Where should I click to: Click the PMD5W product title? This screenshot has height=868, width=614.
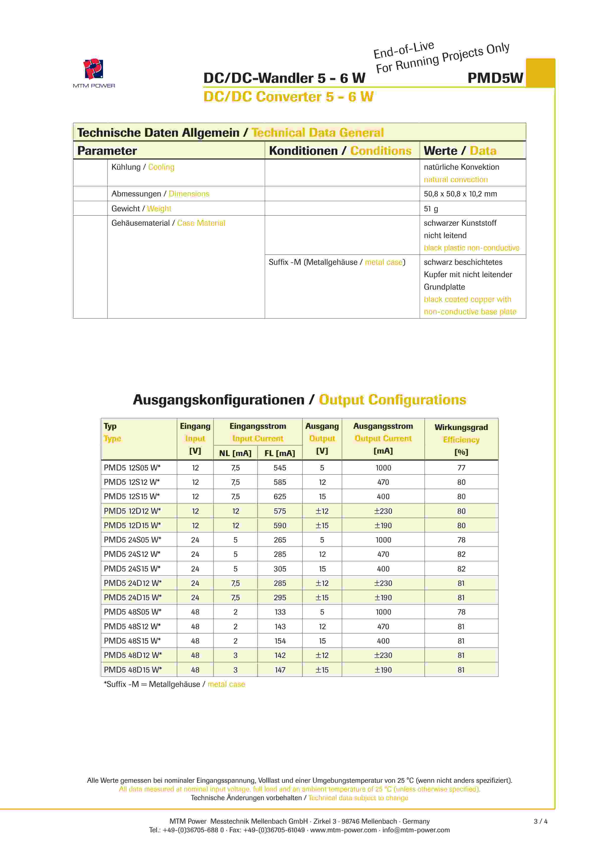pos(495,78)
